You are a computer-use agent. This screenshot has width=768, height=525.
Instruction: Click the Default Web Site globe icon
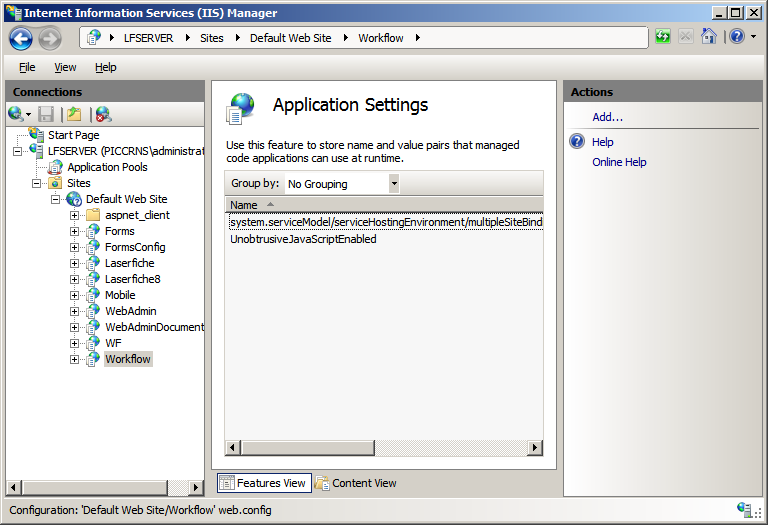[x=74, y=199]
